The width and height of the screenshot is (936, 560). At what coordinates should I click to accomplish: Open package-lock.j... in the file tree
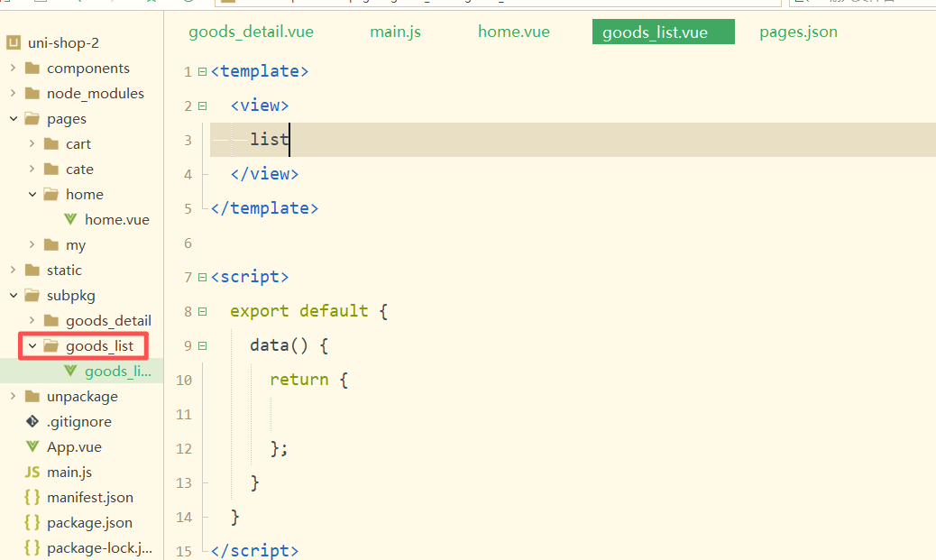pyautogui.click(x=99, y=548)
